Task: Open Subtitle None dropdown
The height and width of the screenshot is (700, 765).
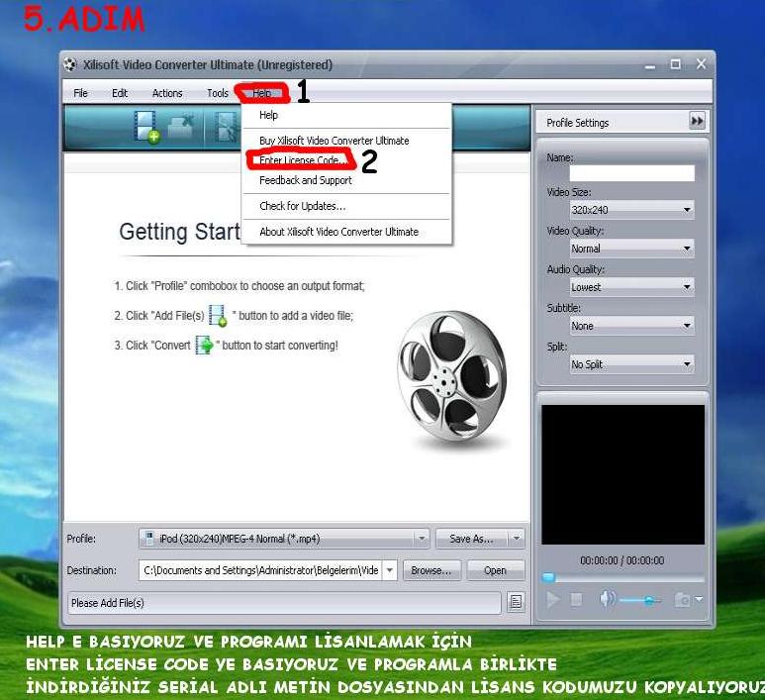Action: tap(631, 326)
